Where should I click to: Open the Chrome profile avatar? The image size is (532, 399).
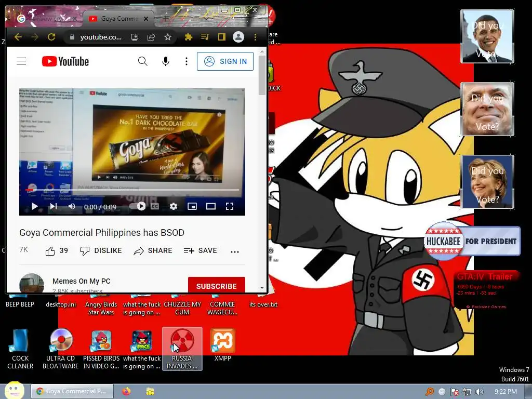click(238, 37)
